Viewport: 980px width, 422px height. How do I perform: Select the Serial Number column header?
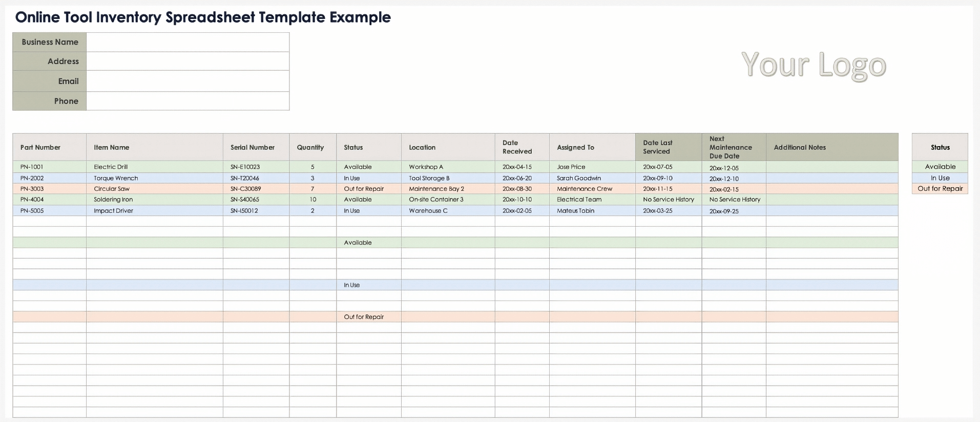coord(256,147)
